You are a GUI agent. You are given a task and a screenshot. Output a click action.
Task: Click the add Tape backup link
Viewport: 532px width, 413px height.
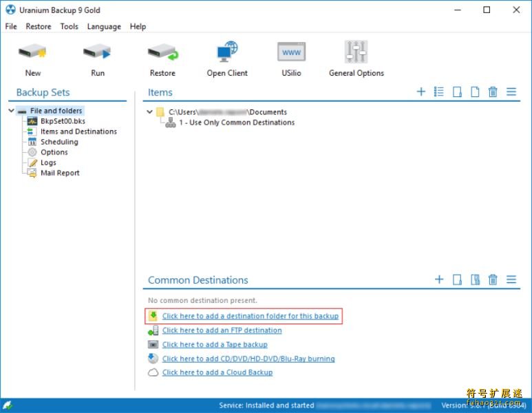click(215, 344)
